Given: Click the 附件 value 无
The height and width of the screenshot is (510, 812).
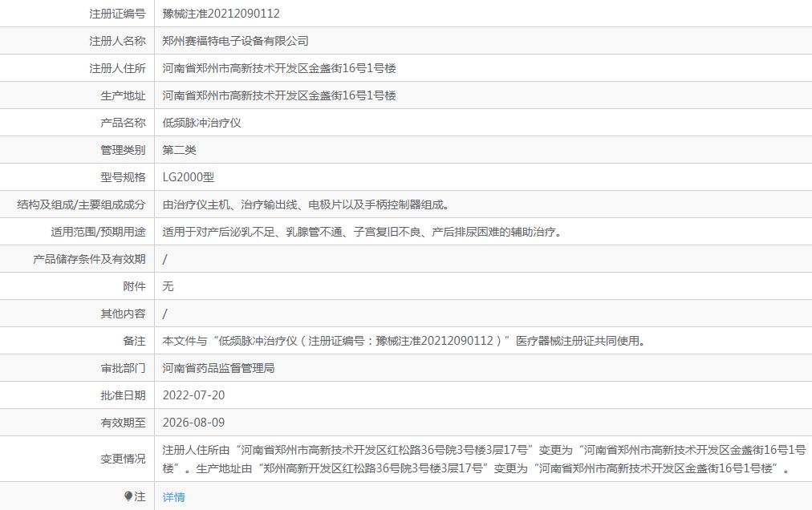Looking at the screenshot, I should pos(168,286).
